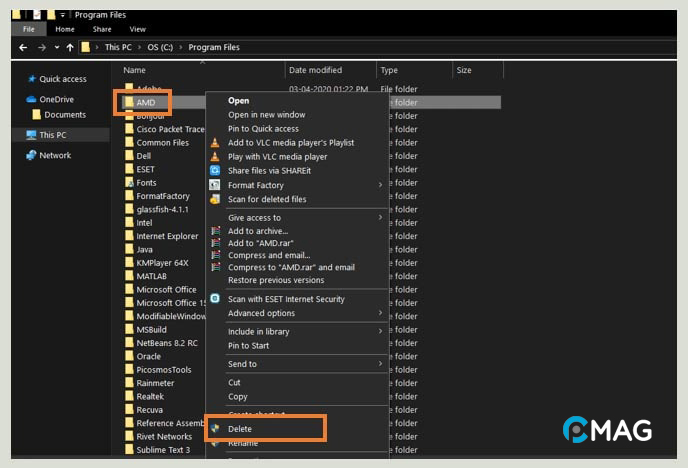This screenshot has width=688, height=468.
Task: Expand the Send to submenu arrow
Action: click(380, 364)
